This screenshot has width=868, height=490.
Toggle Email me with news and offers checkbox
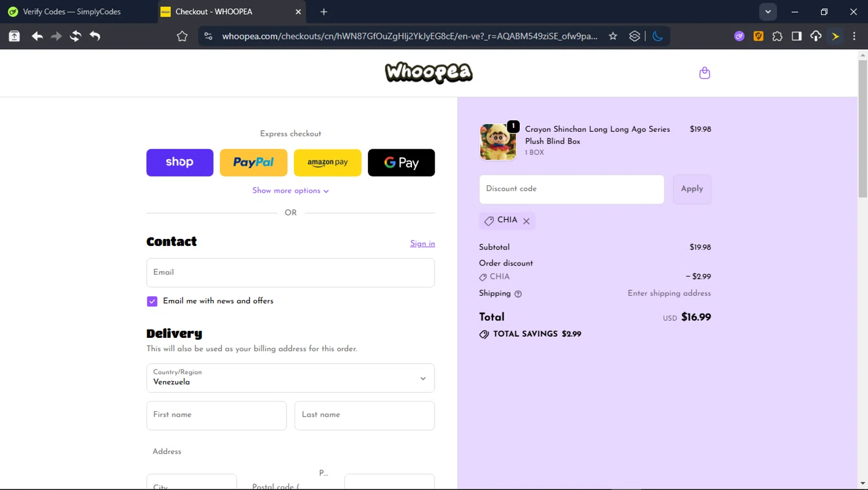[152, 301]
